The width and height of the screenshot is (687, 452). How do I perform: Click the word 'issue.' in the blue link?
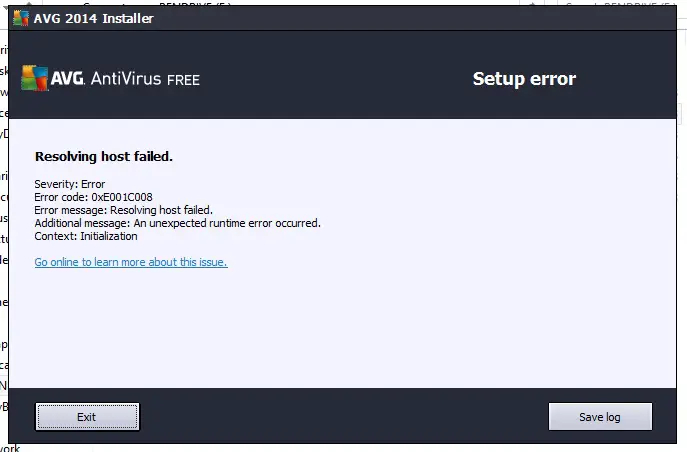(213, 262)
